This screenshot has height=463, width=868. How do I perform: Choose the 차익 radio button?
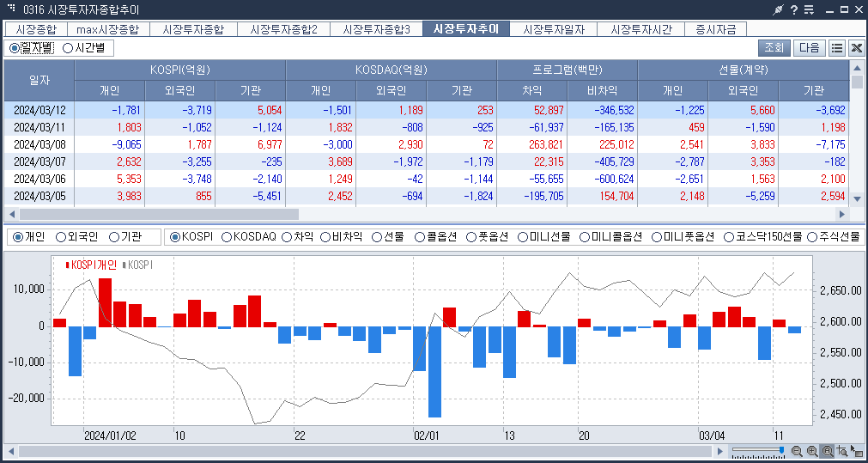click(297, 237)
